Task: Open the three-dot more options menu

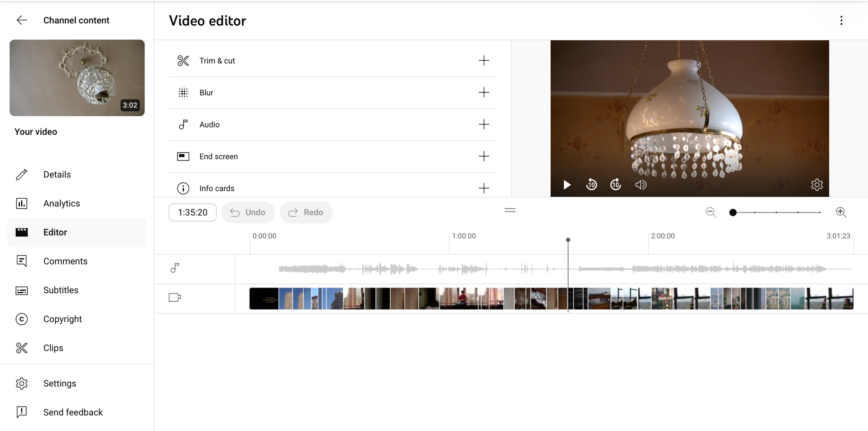Action: [841, 20]
